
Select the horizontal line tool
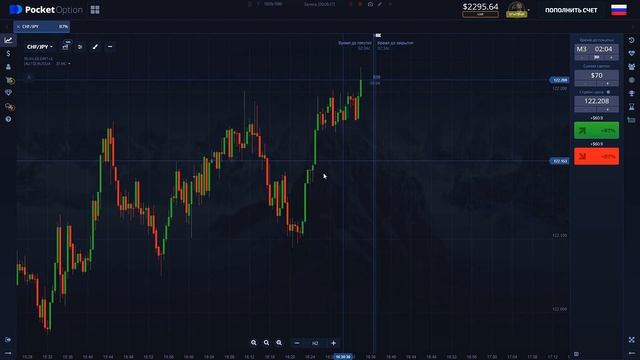point(110,47)
